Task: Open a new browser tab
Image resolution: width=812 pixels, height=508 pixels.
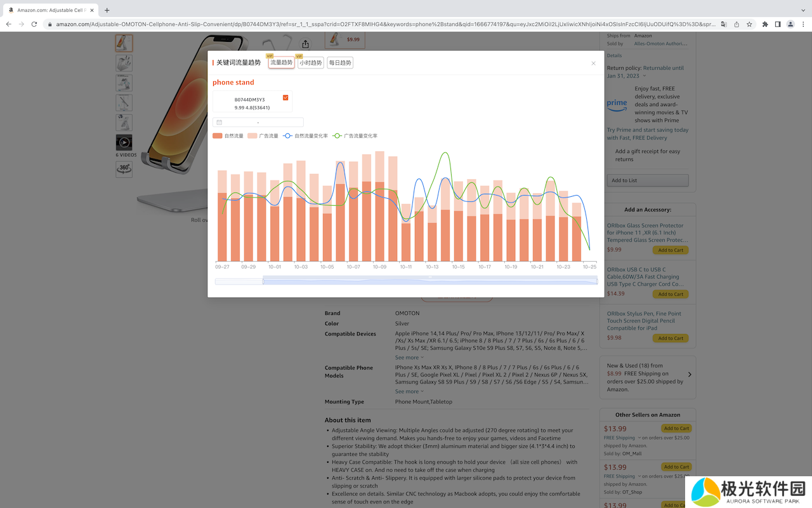Action: point(107,10)
